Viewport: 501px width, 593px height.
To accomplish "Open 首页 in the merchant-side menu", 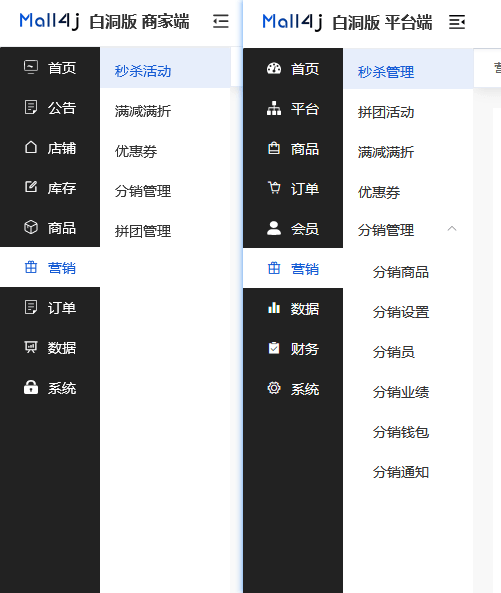I will pyautogui.click(x=50, y=68).
